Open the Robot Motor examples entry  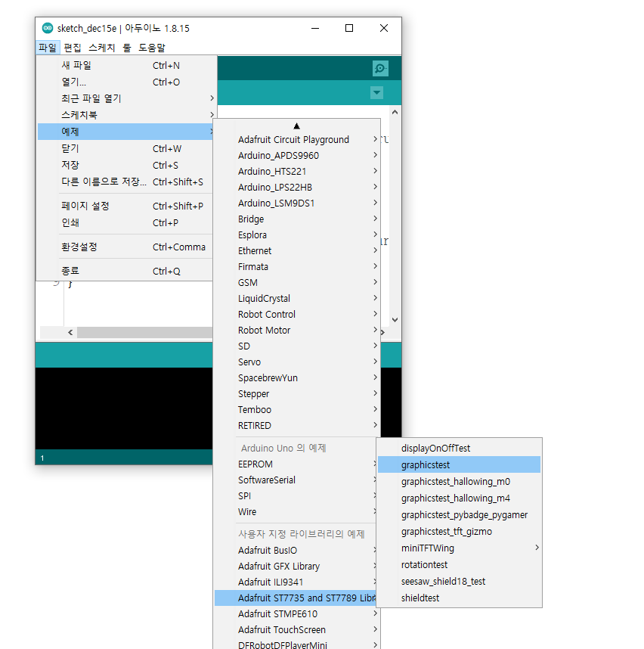[x=297, y=331]
